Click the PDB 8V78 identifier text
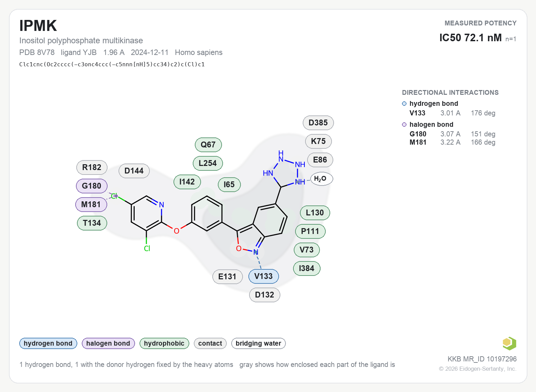 37,52
